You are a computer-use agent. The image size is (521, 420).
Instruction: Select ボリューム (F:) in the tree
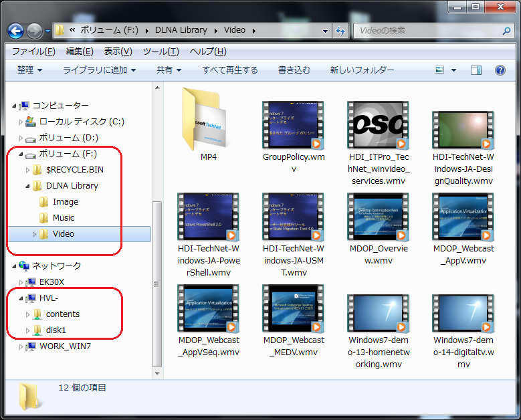click(68, 154)
